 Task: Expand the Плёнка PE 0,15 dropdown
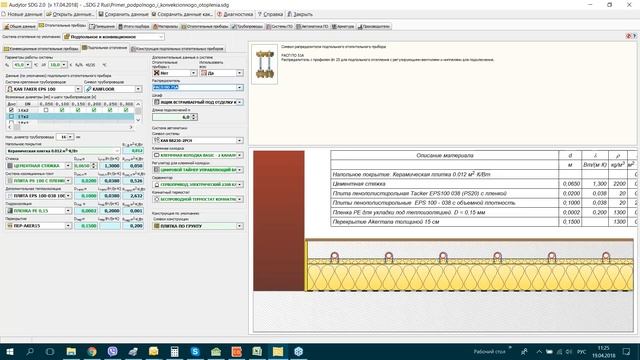(68, 211)
